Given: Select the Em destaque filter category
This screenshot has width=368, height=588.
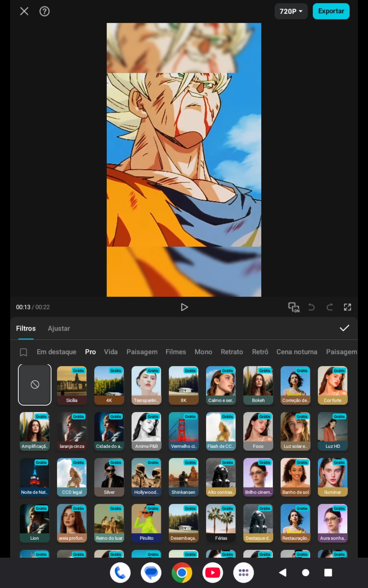Looking at the screenshot, I should [57, 352].
